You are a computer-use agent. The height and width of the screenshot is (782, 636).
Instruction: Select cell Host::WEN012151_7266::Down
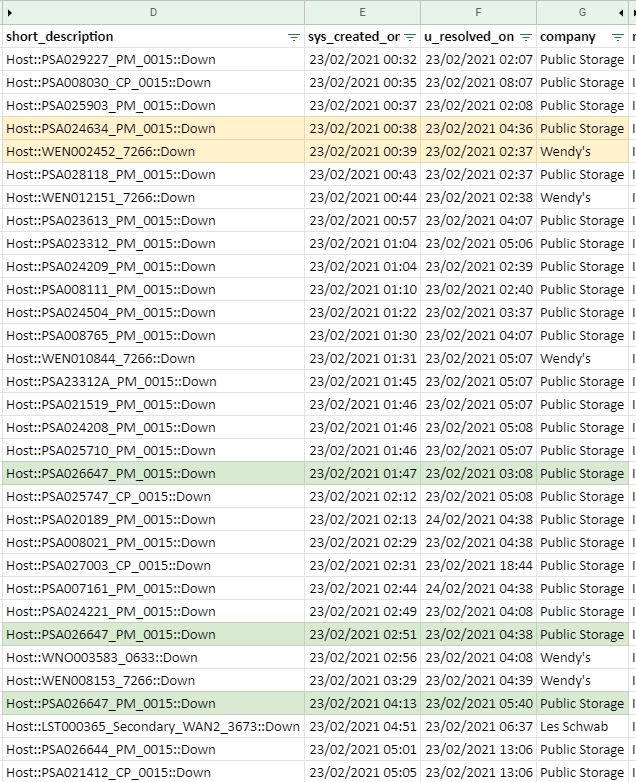154,197
